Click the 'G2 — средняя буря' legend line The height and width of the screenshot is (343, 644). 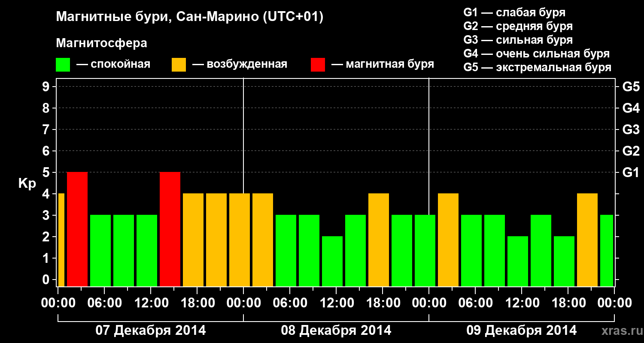point(518,26)
